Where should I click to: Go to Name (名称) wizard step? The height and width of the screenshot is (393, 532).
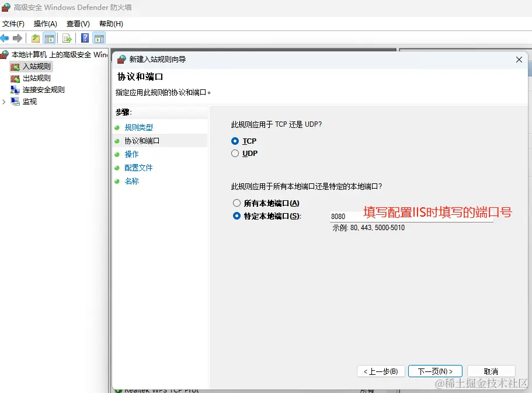131,181
